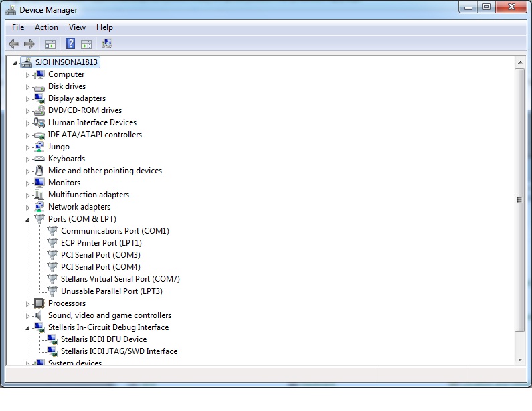
Task: Open the File menu
Action: (18, 27)
